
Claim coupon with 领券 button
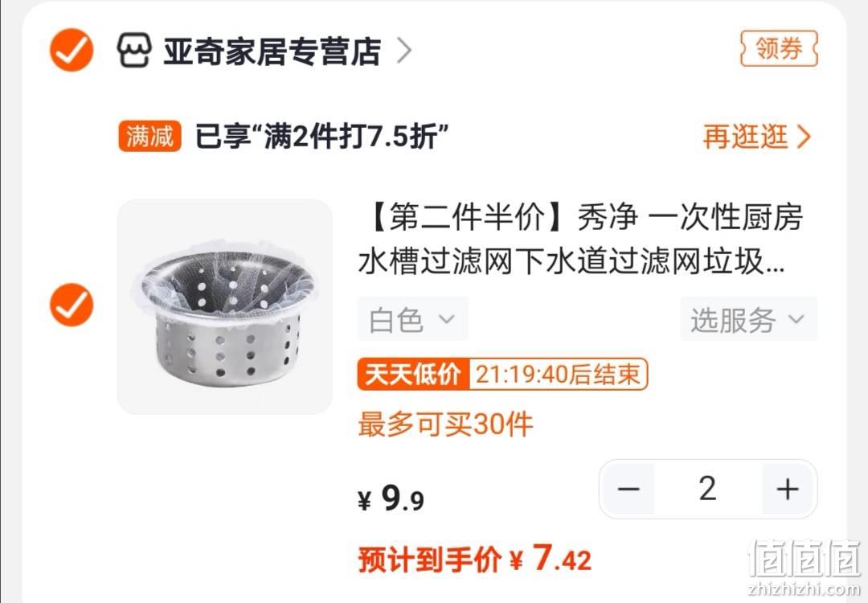click(779, 49)
